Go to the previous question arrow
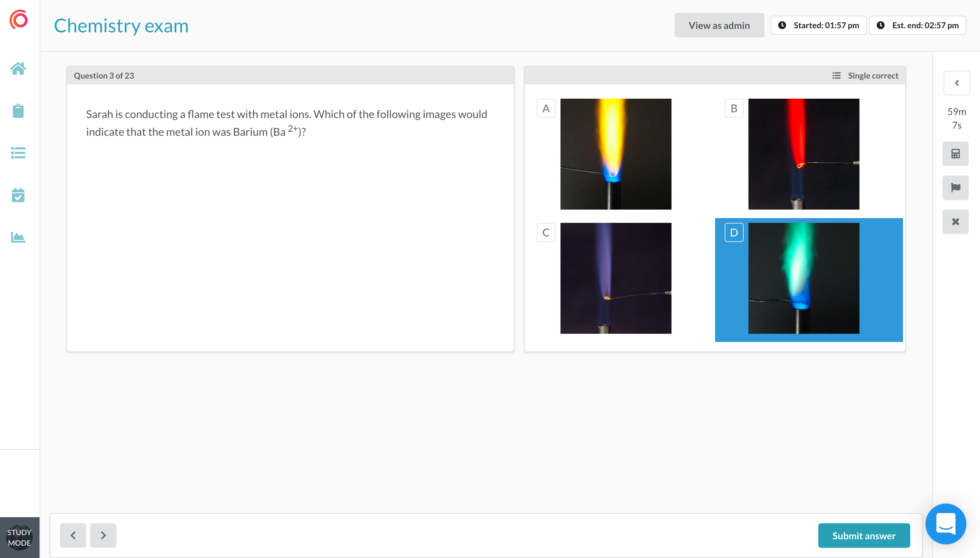This screenshot has width=980, height=558. [73, 536]
